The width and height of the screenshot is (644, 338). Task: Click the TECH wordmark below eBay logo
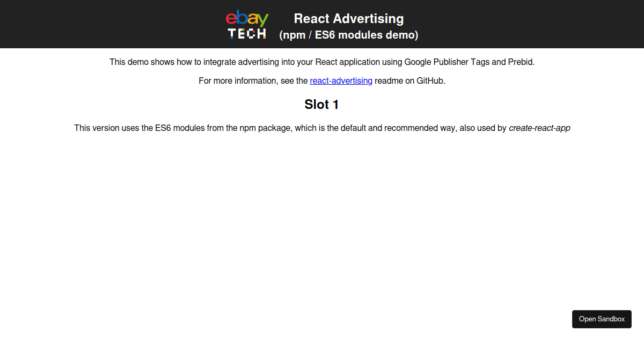tap(246, 33)
